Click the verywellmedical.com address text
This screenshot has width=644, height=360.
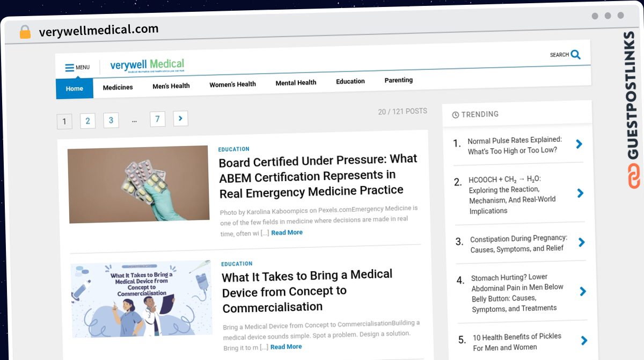[99, 30]
